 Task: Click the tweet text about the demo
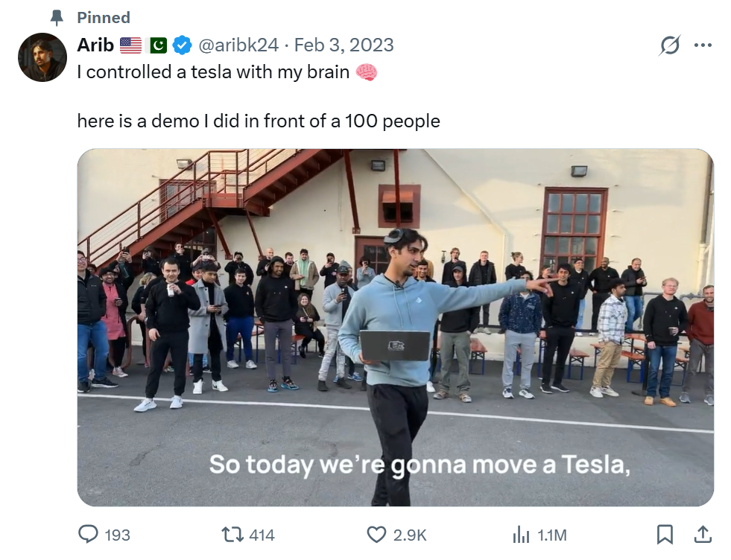tap(259, 120)
